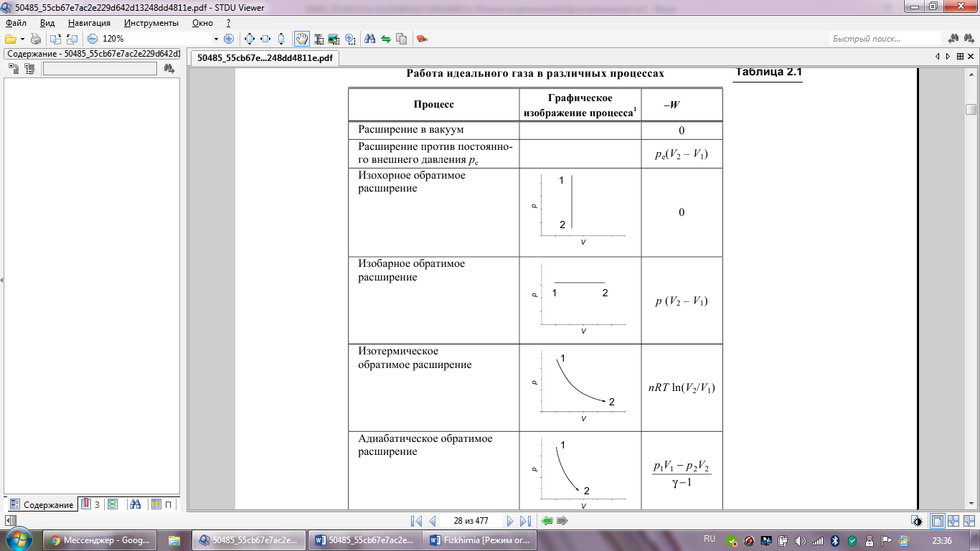Screen dimensions: 980x551
Task: Click the red book icon in toolbar
Action: 423,39
